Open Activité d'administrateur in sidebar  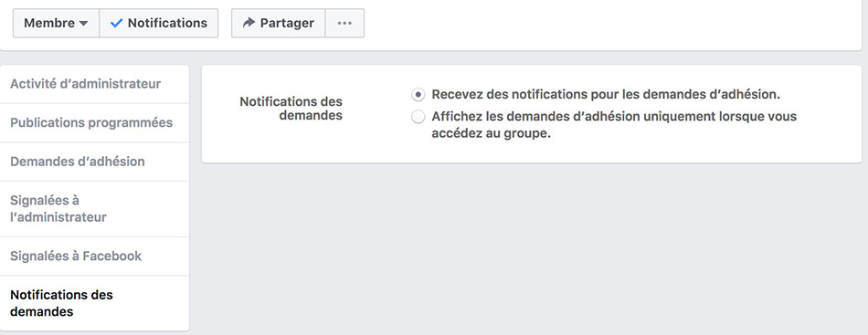95,84
